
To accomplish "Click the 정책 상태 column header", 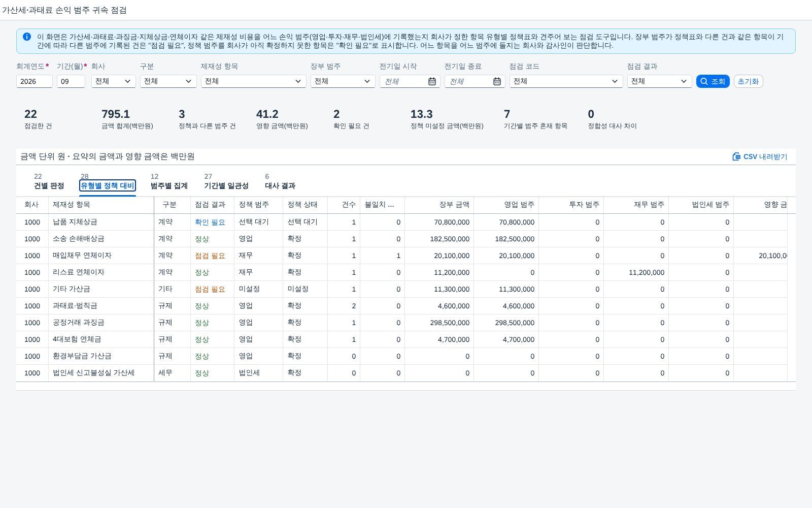I will (x=305, y=205).
